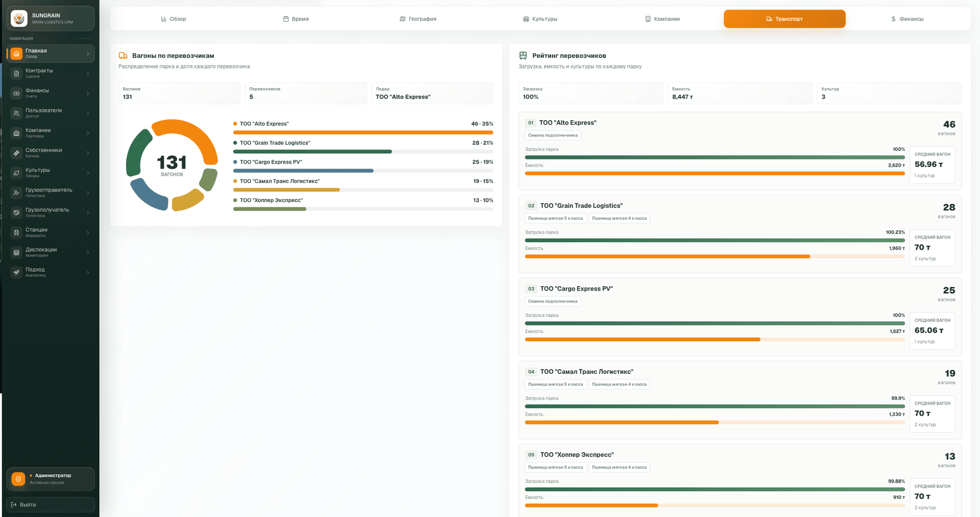
Task: Expand the Пользователи sidebar chevron
Action: tap(88, 113)
